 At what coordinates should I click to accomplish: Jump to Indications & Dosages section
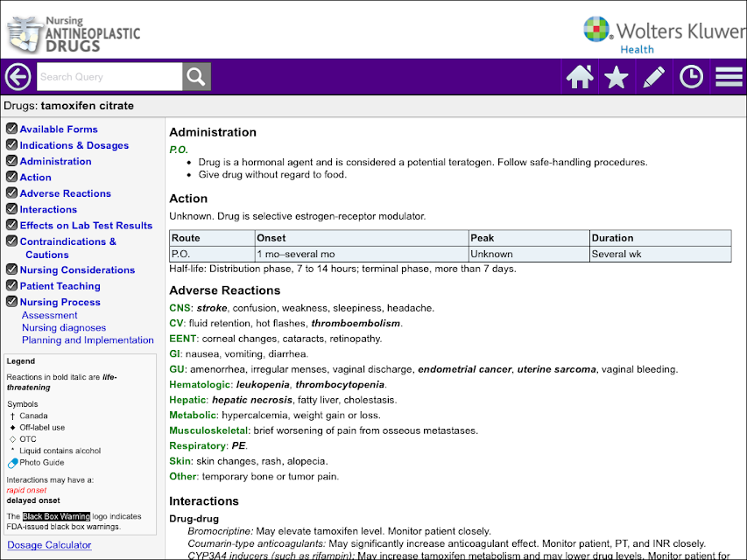coord(74,145)
